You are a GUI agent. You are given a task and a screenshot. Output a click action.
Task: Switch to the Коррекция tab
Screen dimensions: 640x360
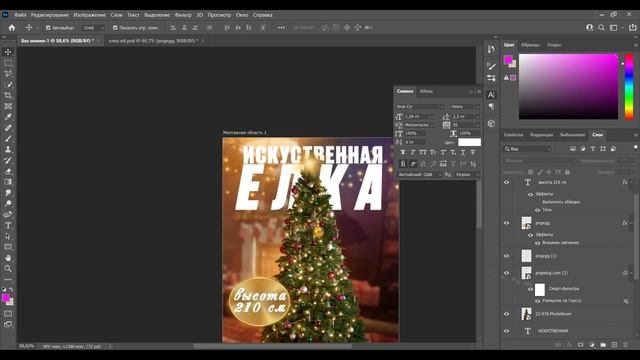[x=541, y=135]
